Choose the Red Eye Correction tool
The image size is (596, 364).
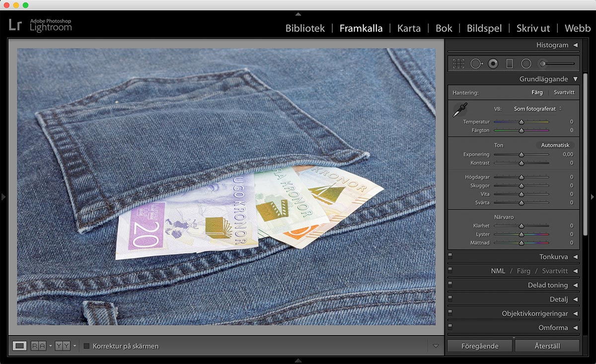[x=493, y=64]
